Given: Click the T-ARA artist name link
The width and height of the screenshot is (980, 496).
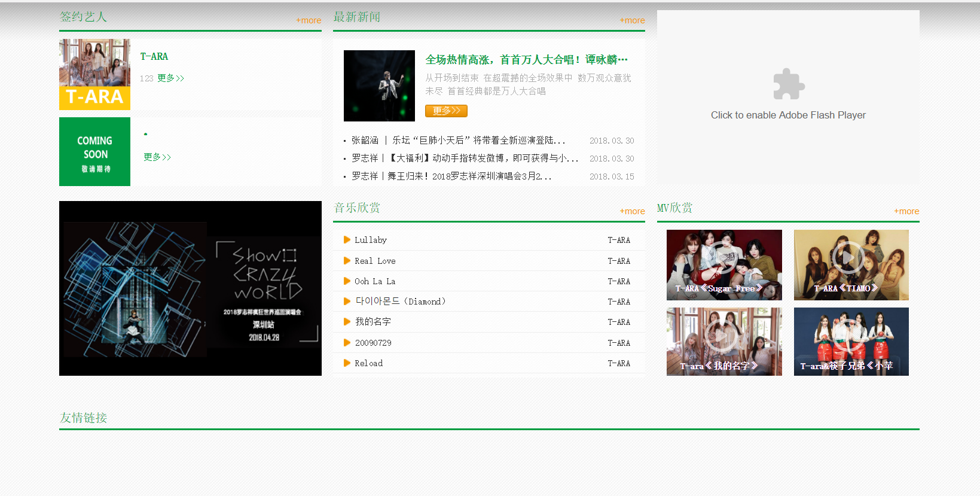Looking at the screenshot, I should (x=154, y=57).
